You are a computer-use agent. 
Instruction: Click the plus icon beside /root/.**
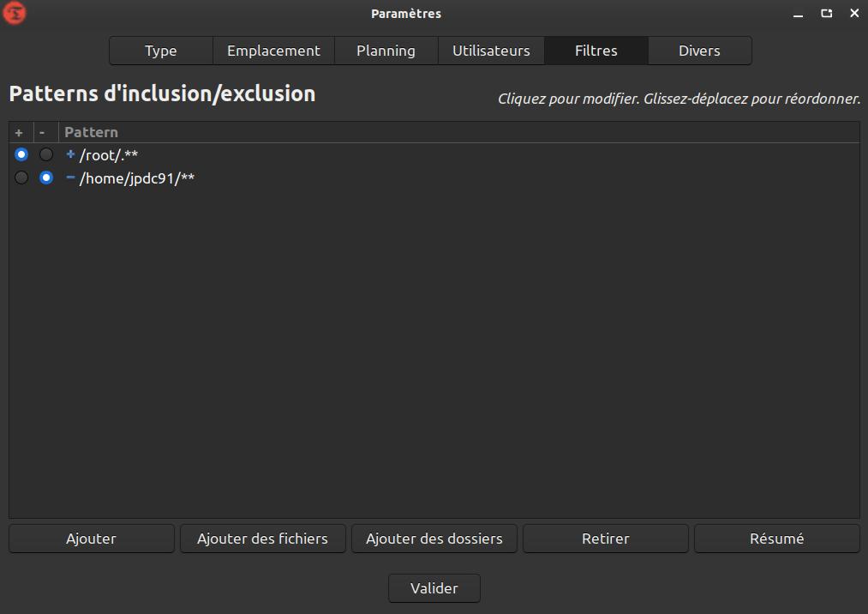70,154
